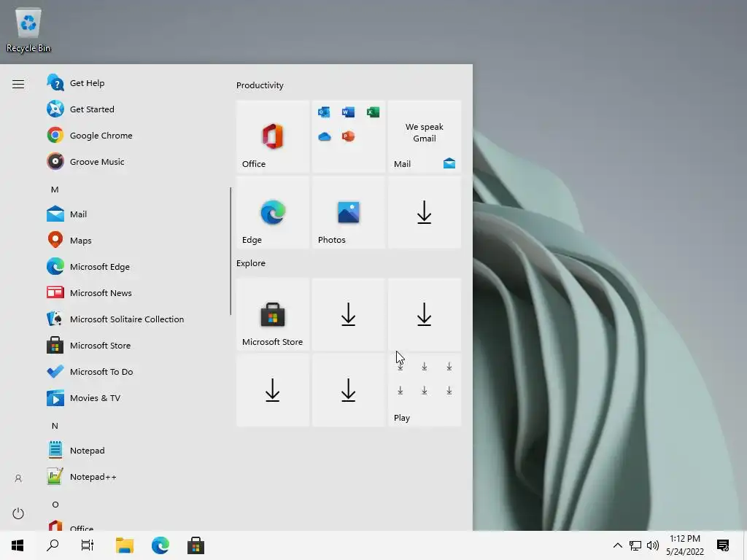Open OneDrive from the Office apps tile
This screenshot has width=747, height=560.
(x=324, y=136)
